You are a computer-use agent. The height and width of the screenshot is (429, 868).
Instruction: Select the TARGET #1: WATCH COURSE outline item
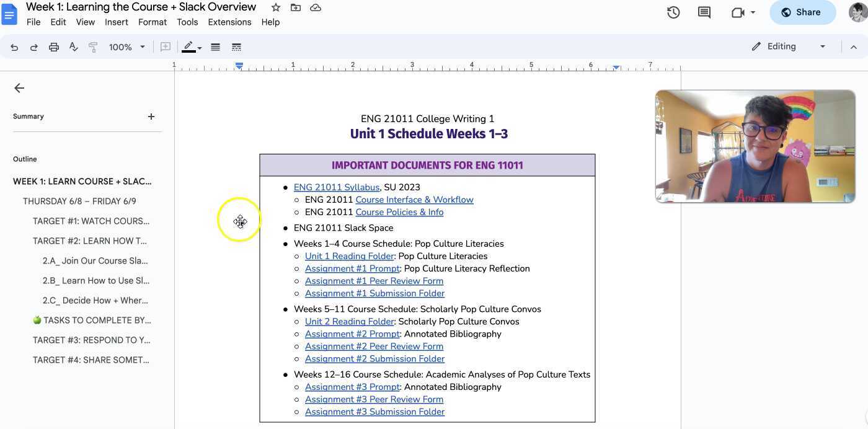coord(91,221)
